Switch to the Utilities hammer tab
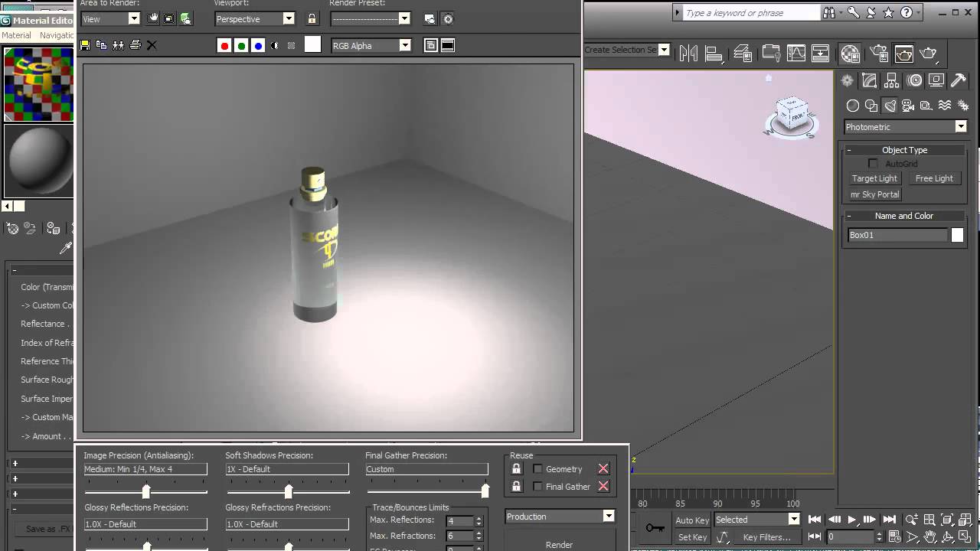The image size is (980, 551). pos(959,80)
